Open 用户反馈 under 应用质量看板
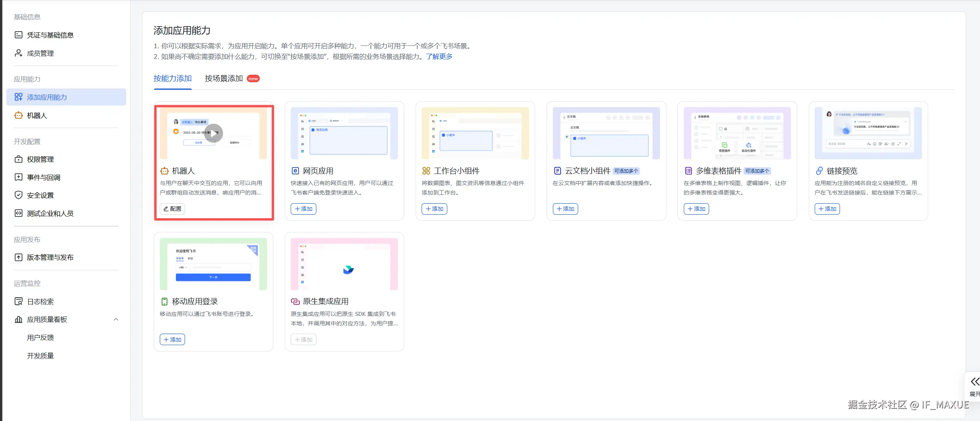The width and height of the screenshot is (980, 421). click(40, 337)
